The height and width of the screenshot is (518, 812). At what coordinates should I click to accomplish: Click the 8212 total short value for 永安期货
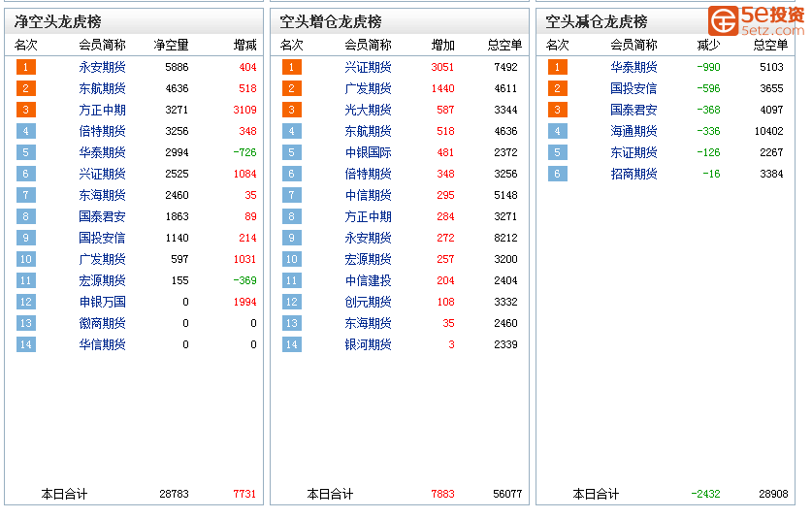(x=506, y=238)
